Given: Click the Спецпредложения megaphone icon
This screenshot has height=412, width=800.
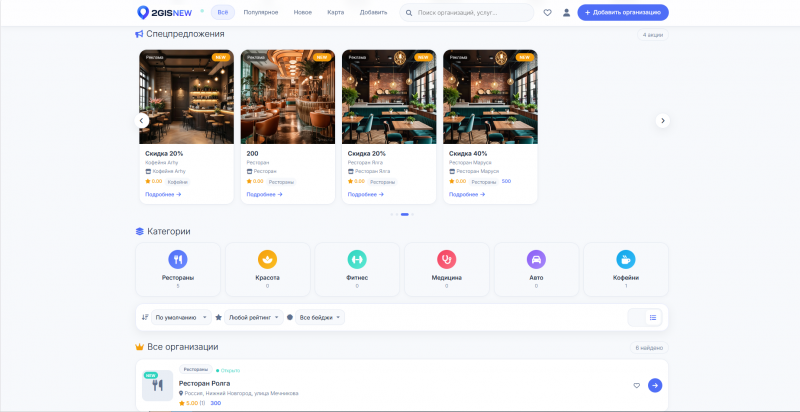Looking at the screenshot, I should click(x=139, y=34).
